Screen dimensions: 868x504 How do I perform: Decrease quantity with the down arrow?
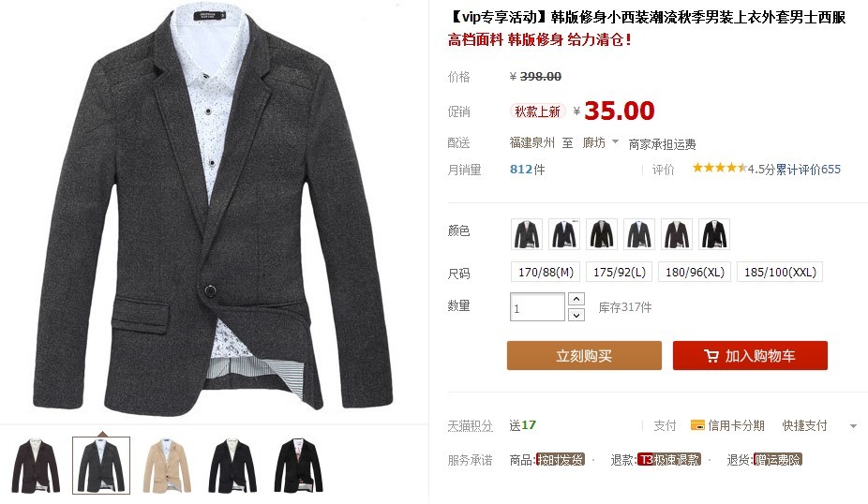point(576,315)
